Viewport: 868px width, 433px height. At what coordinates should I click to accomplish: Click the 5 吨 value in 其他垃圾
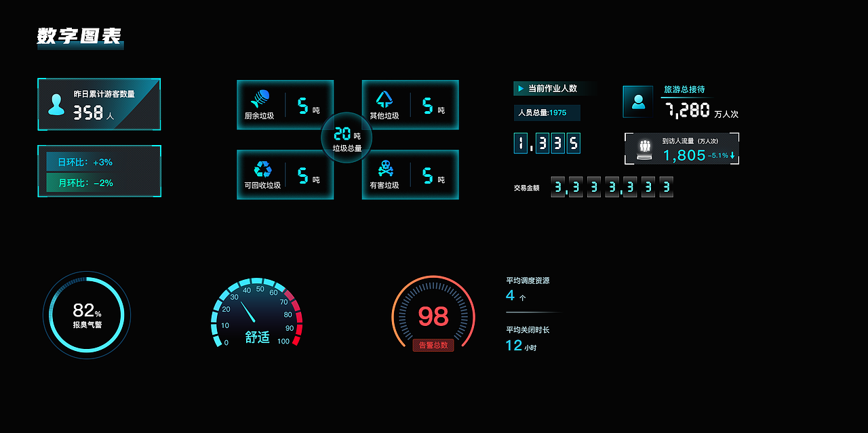pos(434,106)
